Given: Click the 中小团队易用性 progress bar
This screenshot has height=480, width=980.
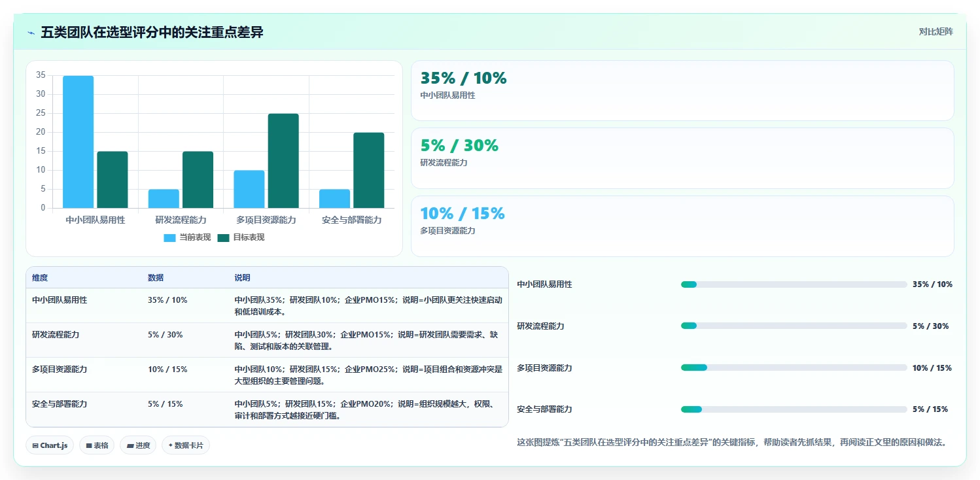Looking at the screenshot, I should pos(794,284).
